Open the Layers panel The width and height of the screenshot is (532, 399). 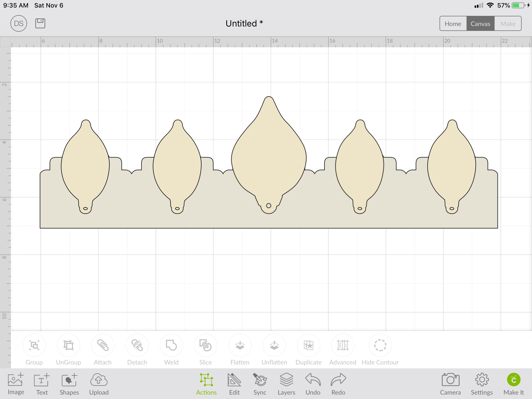tap(286, 384)
